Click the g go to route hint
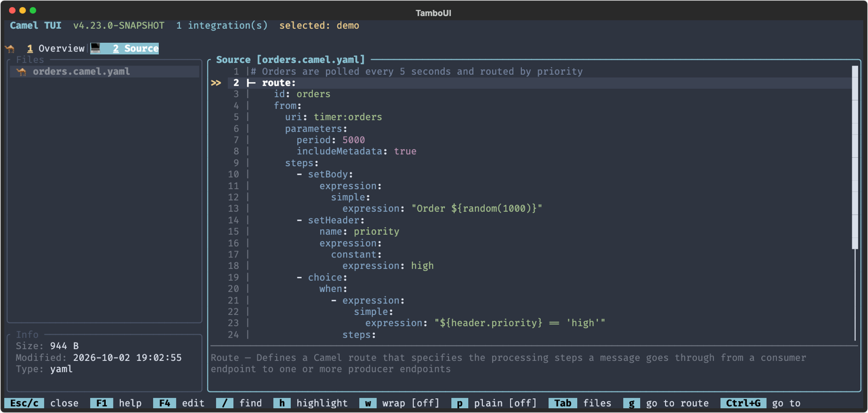This screenshot has width=868, height=413. coord(666,403)
